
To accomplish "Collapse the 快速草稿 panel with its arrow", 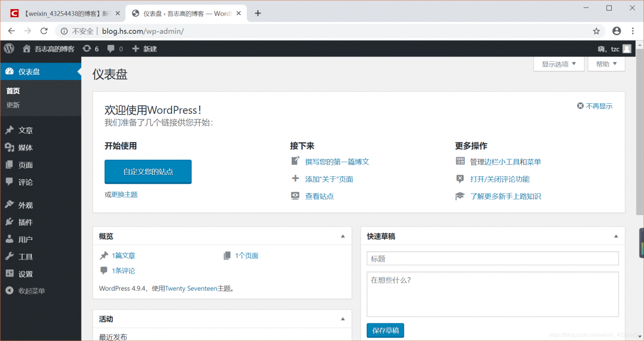I will coord(616,236).
